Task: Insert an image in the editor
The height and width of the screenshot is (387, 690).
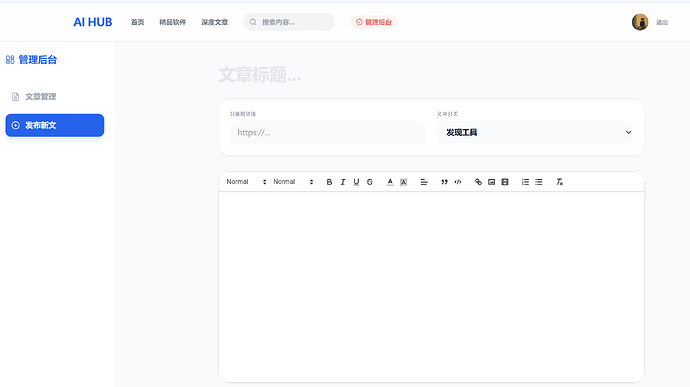Action: tap(492, 182)
